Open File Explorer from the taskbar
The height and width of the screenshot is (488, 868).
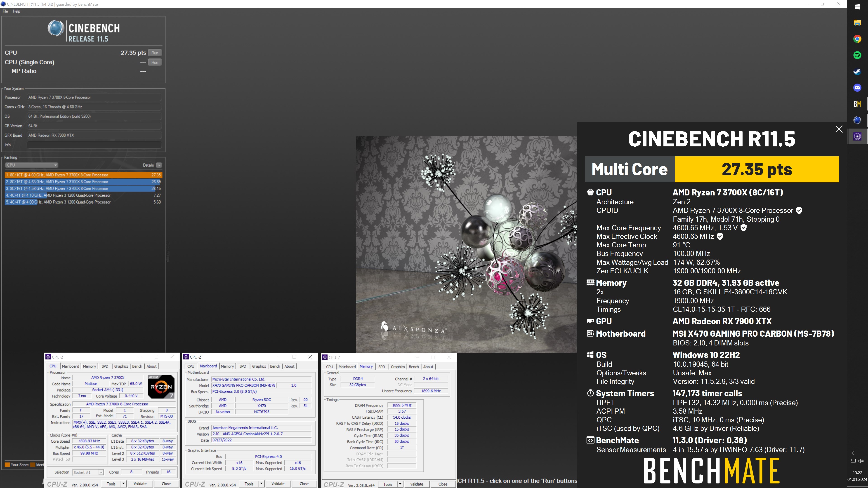pos(857,23)
